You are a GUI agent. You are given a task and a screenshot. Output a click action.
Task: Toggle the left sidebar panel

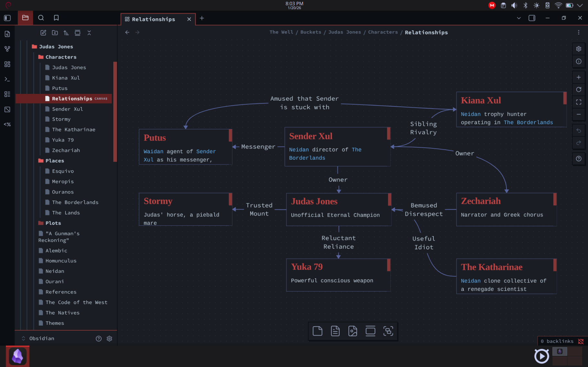tap(7, 18)
